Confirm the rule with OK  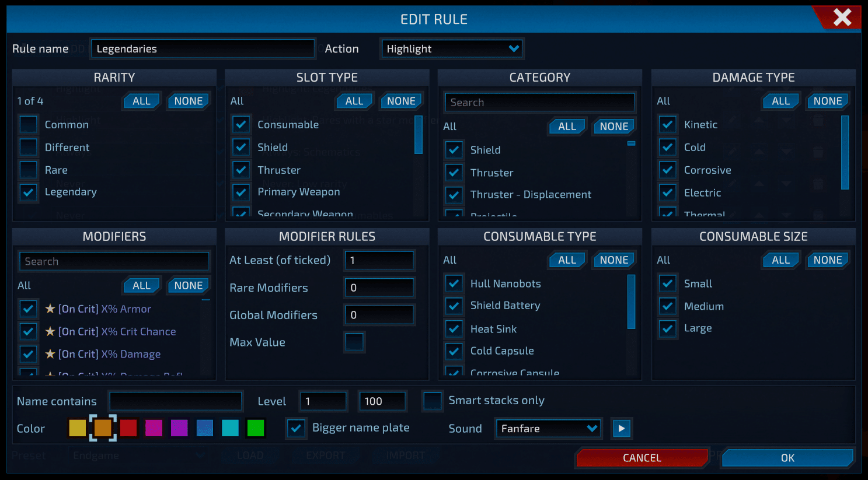tap(787, 458)
